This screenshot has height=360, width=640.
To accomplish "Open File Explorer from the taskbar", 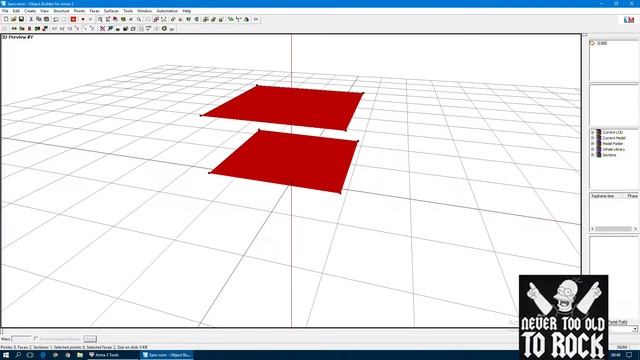I will pos(80,355).
